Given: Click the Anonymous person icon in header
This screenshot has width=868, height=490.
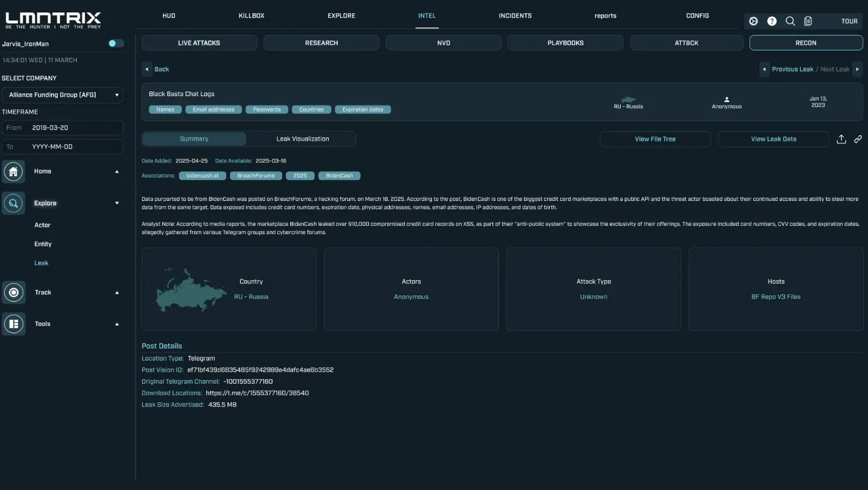Looking at the screenshot, I should (x=727, y=100).
